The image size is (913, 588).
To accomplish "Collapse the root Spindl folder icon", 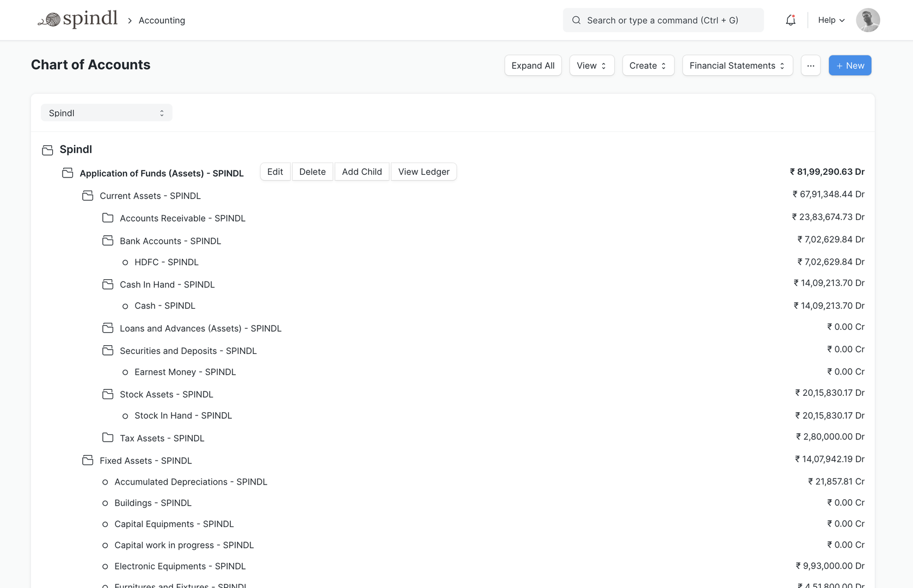I will [x=47, y=150].
